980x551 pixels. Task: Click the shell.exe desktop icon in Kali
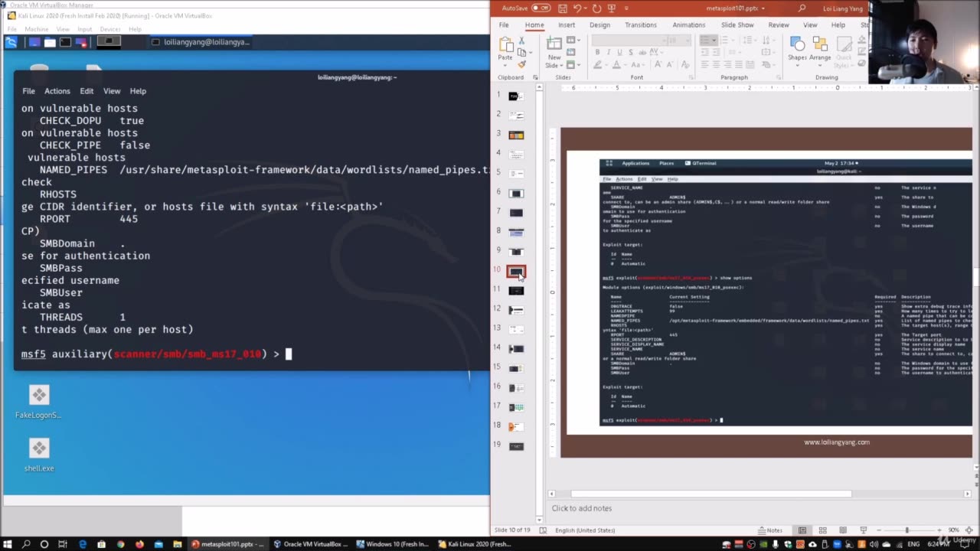tap(39, 454)
